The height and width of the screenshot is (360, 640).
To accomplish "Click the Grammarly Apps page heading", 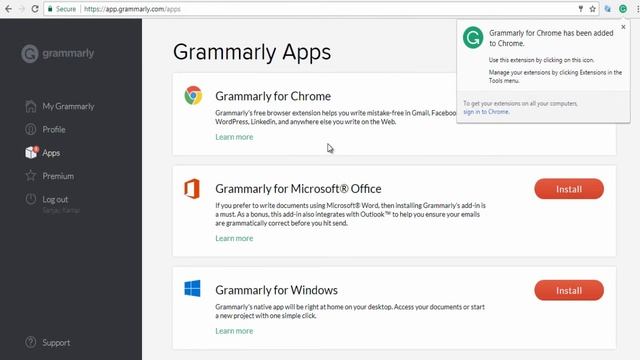I will 252,52.
